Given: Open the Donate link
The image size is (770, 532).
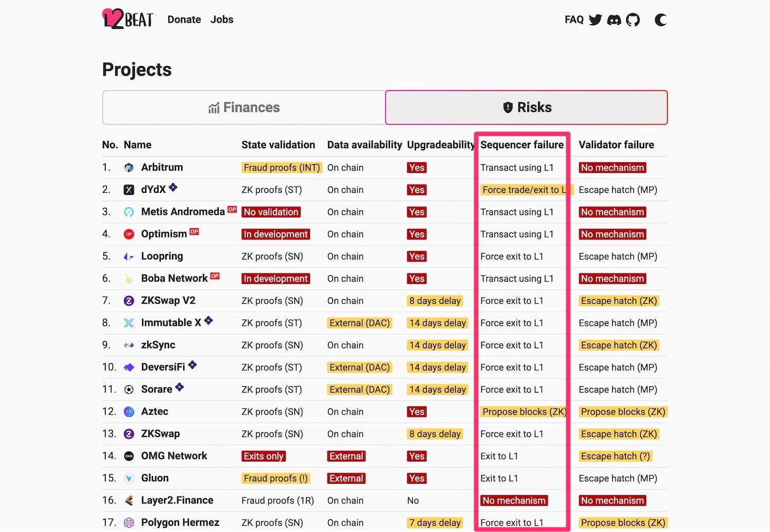Looking at the screenshot, I should (184, 19).
